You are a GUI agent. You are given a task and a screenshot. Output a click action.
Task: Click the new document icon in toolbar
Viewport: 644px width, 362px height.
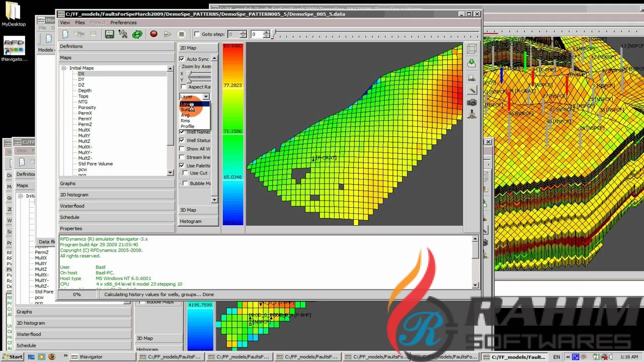65,34
